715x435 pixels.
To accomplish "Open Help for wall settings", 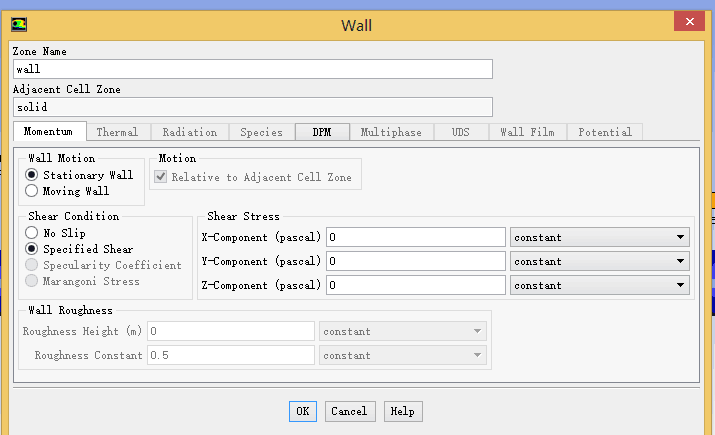I will click(402, 411).
